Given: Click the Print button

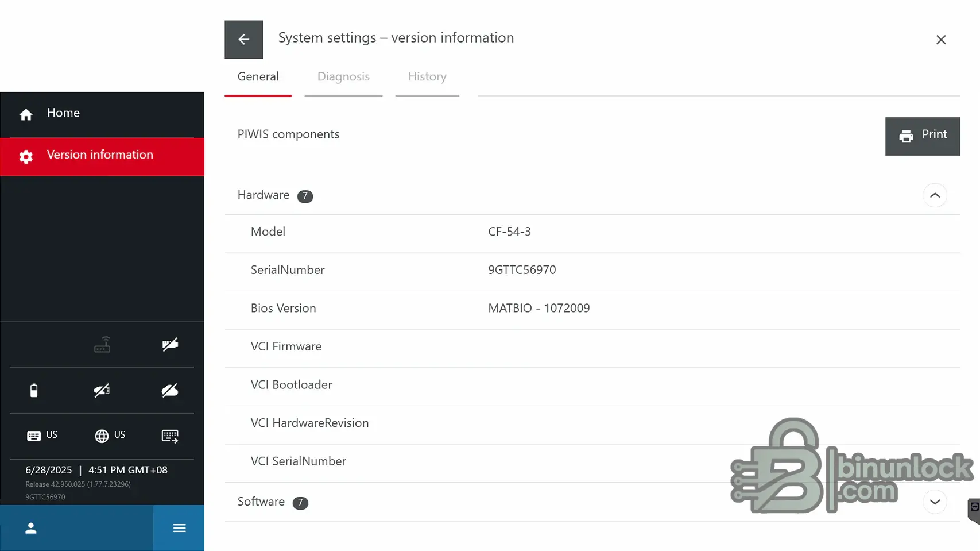Looking at the screenshot, I should point(922,136).
